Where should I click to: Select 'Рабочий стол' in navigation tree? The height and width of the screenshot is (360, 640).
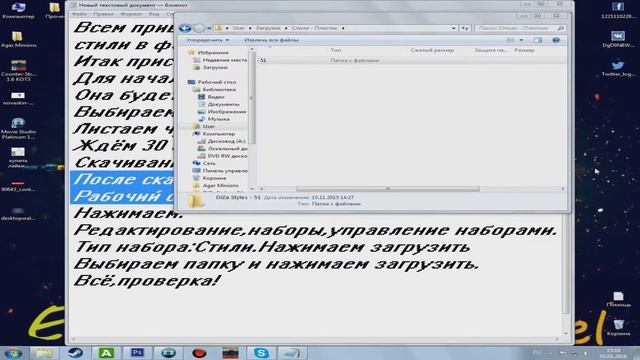(216, 82)
